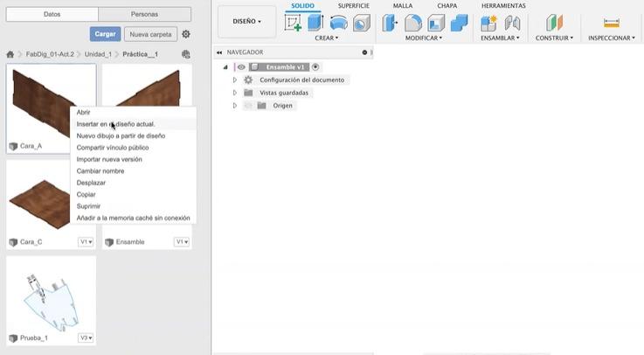This screenshot has height=355, width=644.
Task: Toggle visibility of the Origen folder
Action: pyautogui.click(x=248, y=106)
